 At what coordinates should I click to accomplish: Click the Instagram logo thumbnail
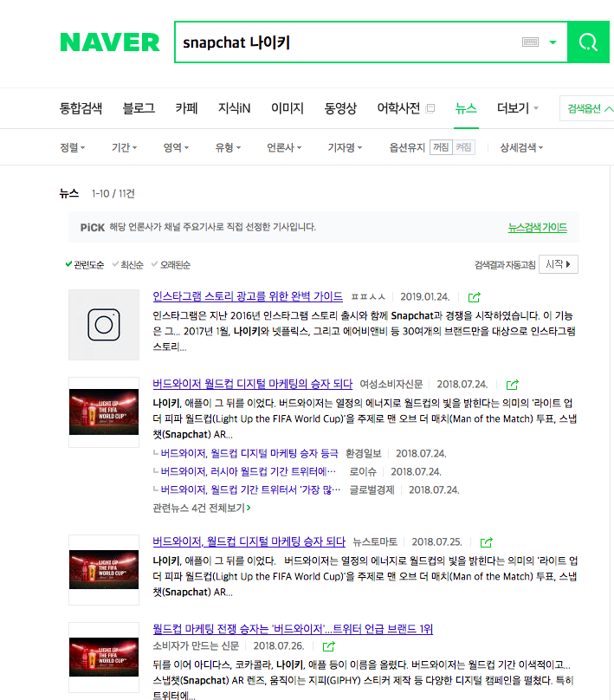(104, 325)
